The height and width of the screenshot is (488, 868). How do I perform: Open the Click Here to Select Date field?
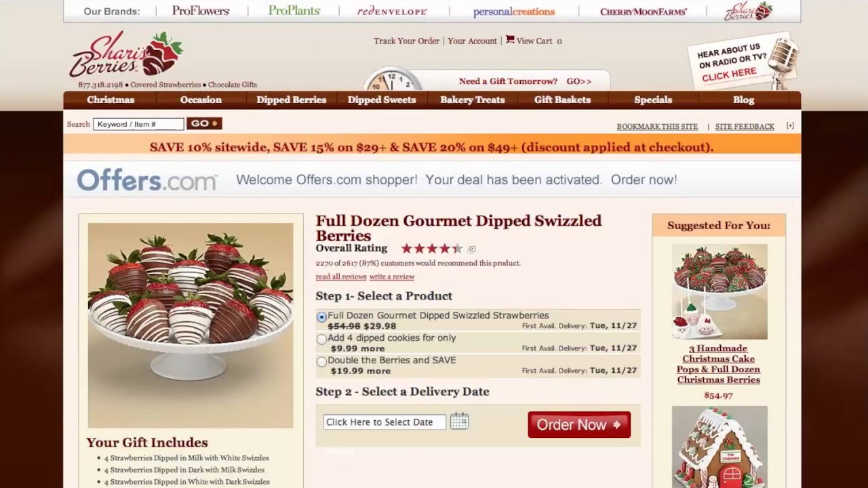[384, 422]
